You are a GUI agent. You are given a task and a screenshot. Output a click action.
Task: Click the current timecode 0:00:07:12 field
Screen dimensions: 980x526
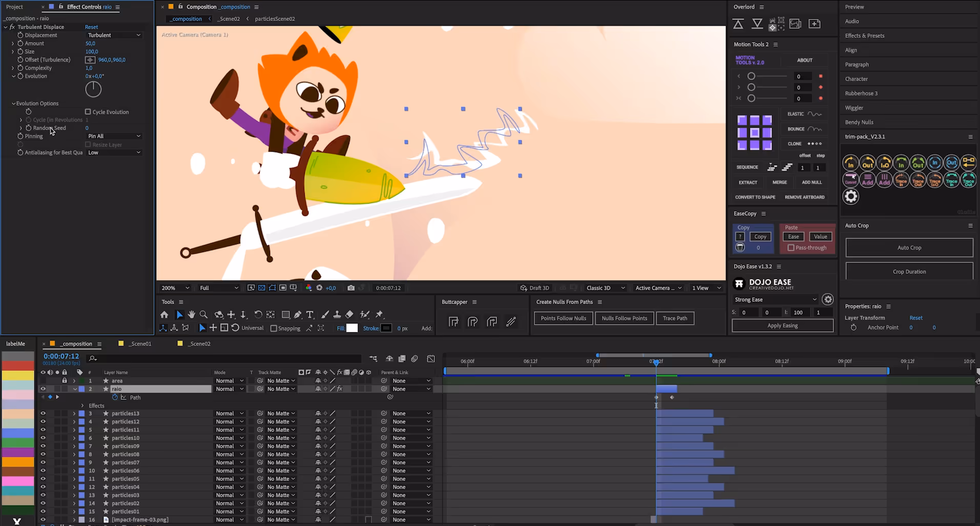click(x=61, y=356)
